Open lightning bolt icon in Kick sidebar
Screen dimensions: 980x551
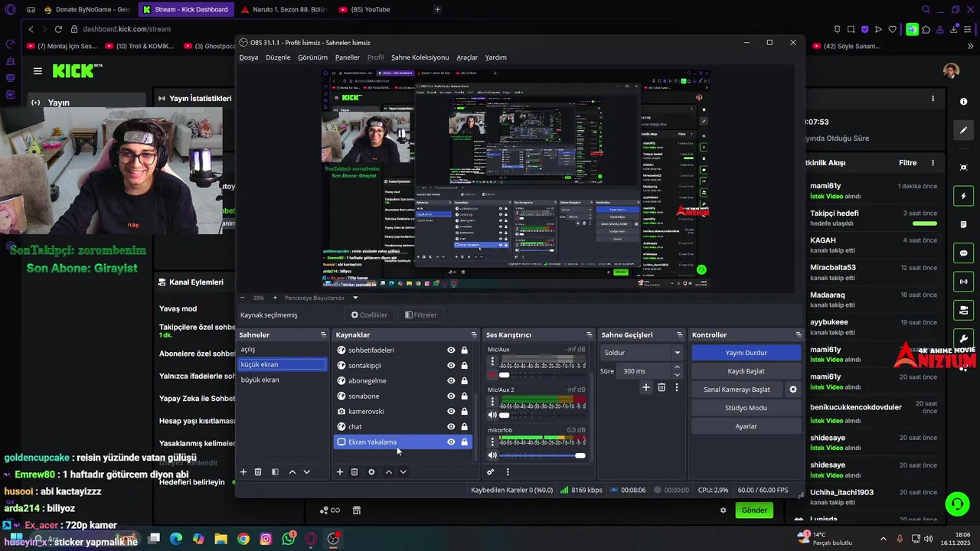(x=963, y=196)
